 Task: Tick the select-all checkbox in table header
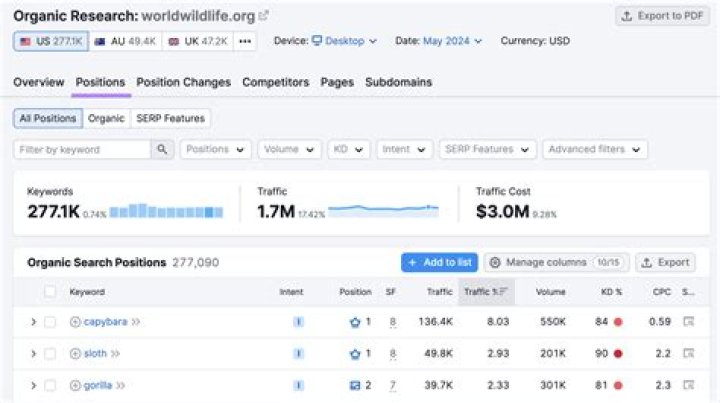(x=50, y=292)
